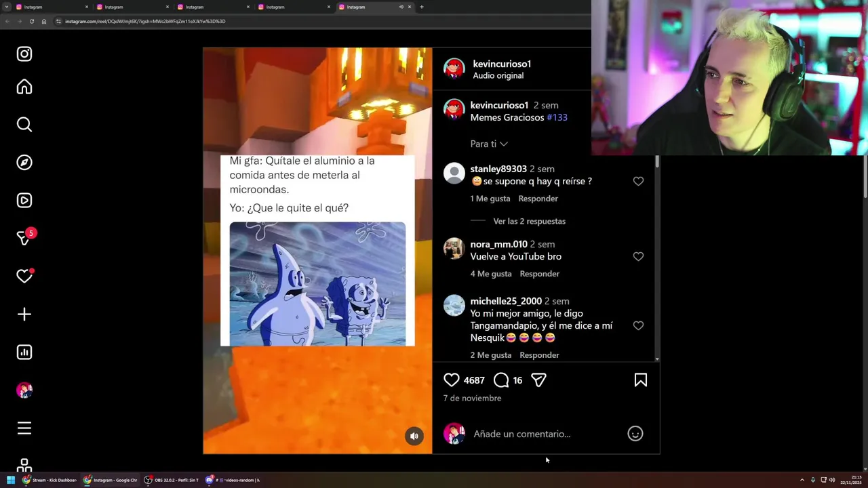Save the reel with the bookmark icon

click(x=641, y=380)
